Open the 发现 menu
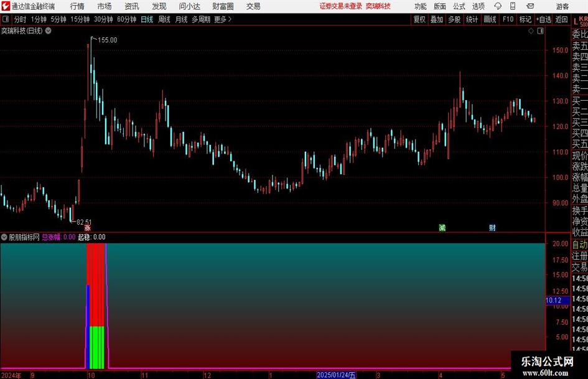This screenshot has height=379, width=588. [x=159, y=6]
